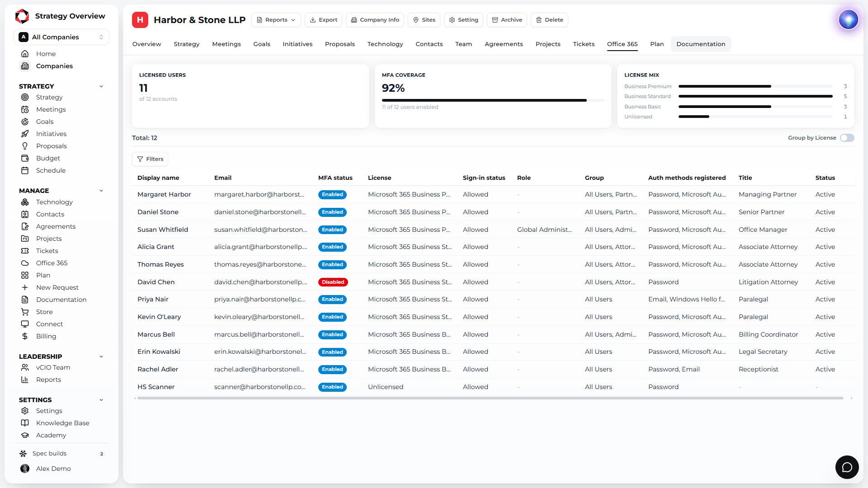Click the Home icon in sidebar
868x488 pixels.
pyautogui.click(x=25, y=54)
